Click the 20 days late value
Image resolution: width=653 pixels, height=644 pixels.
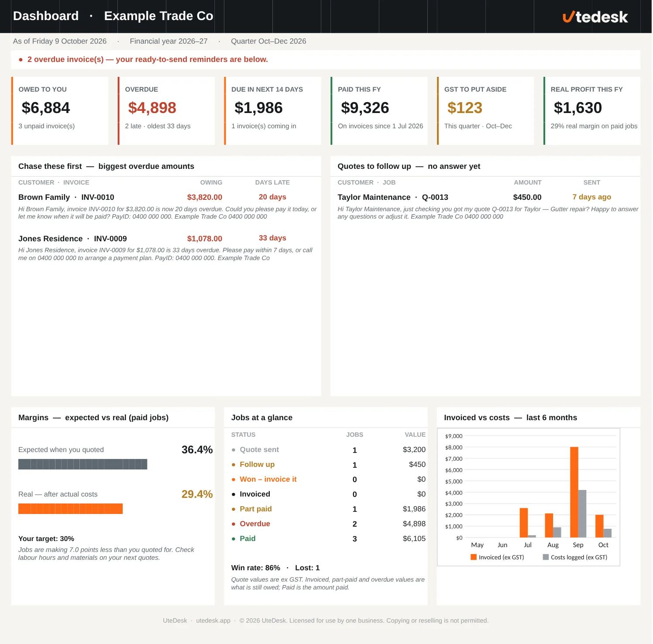tap(272, 197)
